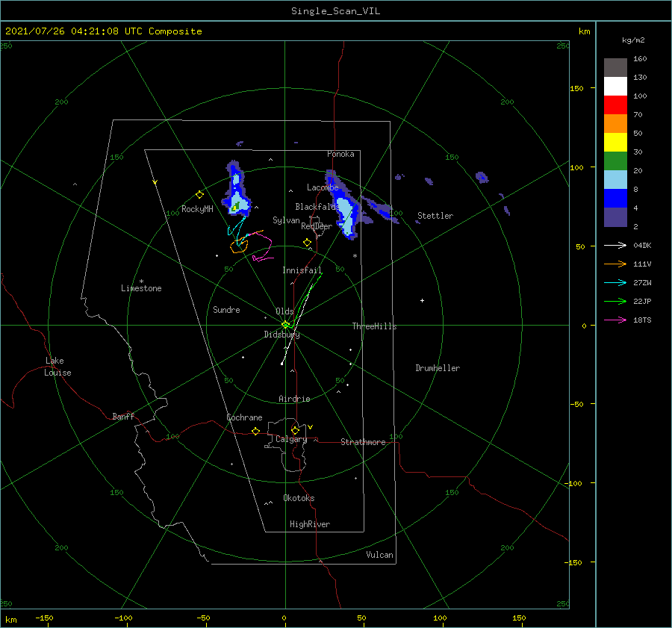Click the white 04DK track arrow in legend
This screenshot has height=628, width=672.
[x=615, y=245]
